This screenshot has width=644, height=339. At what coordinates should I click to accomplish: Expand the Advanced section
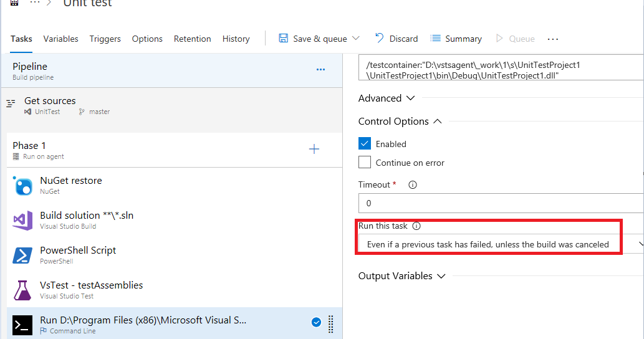coord(387,98)
